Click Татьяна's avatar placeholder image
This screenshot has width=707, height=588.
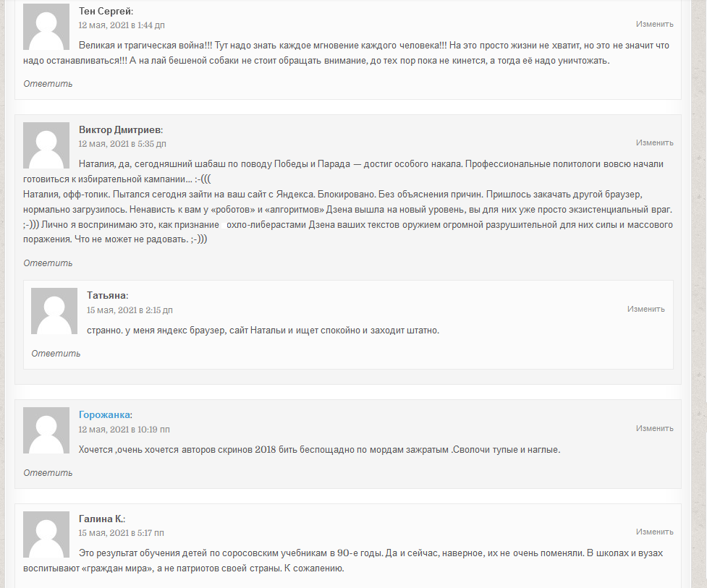pyautogui.click(x=54, y=311)
